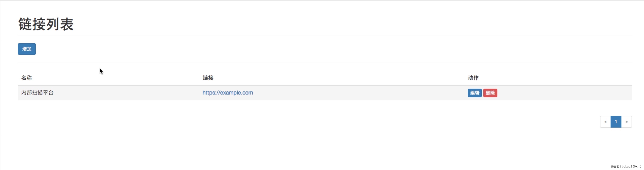Viewport: 644px width, 170px height.
Task: Go to the previous page («)
Action: [x=605, y=122]
